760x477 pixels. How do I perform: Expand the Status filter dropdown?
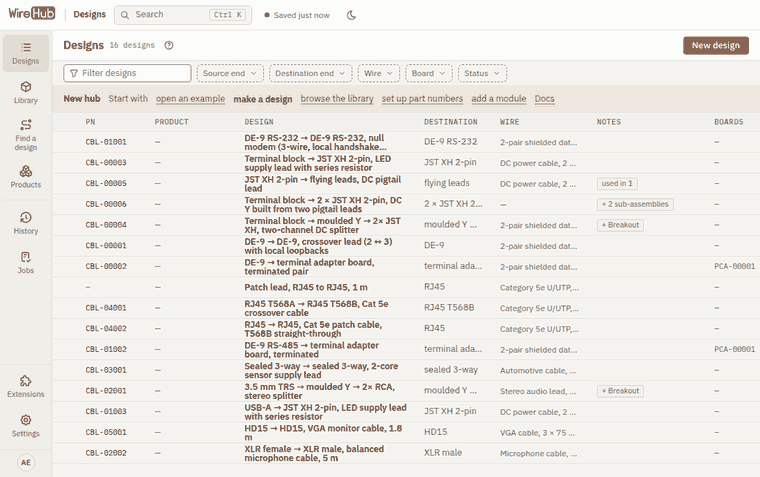pos(482,73)
